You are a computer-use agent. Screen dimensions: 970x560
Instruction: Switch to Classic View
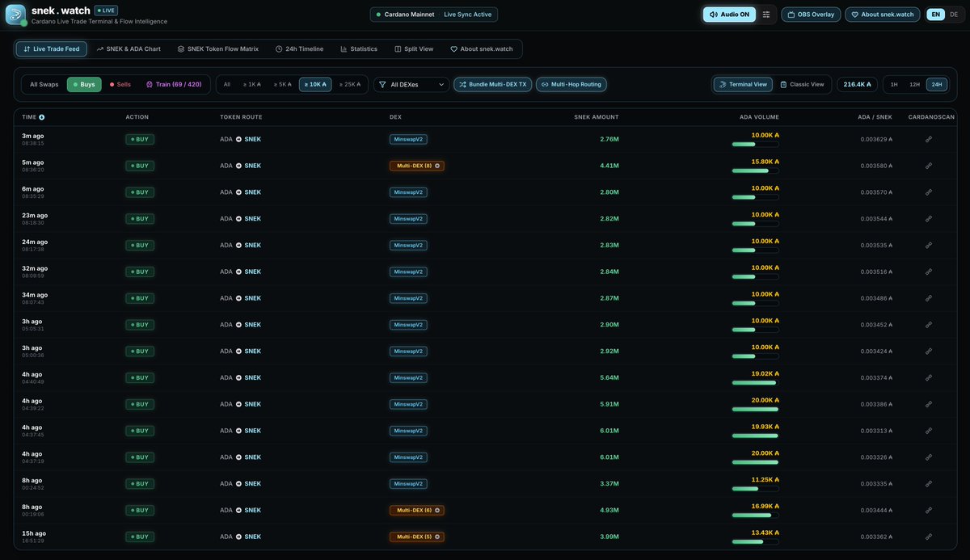point(803,84)
